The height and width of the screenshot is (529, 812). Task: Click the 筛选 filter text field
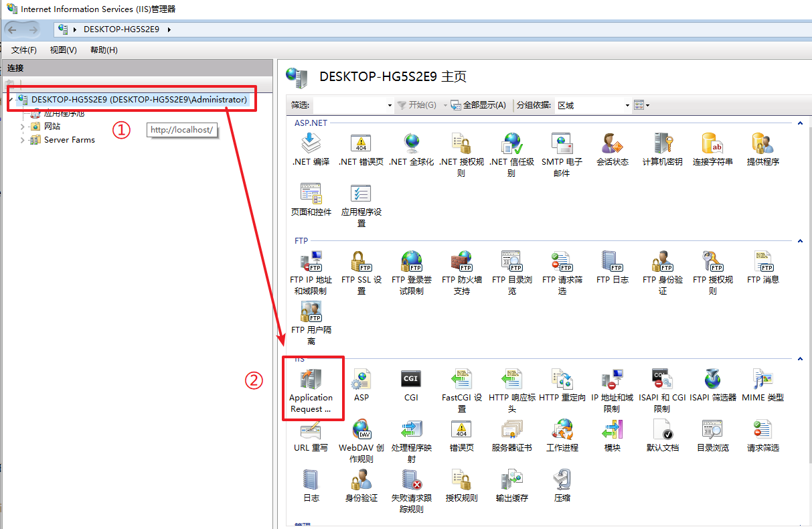click(x=349, y=106)
